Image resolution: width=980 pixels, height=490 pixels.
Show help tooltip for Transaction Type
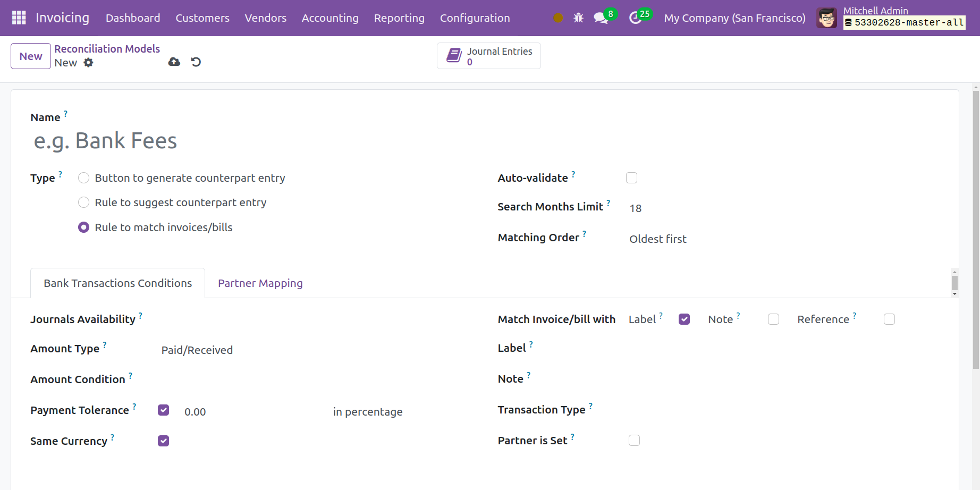[590, 405]
